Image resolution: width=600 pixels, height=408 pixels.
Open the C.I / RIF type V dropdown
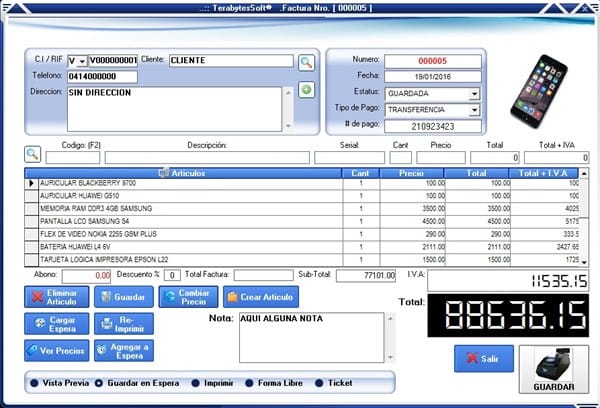tap(82, 62)
